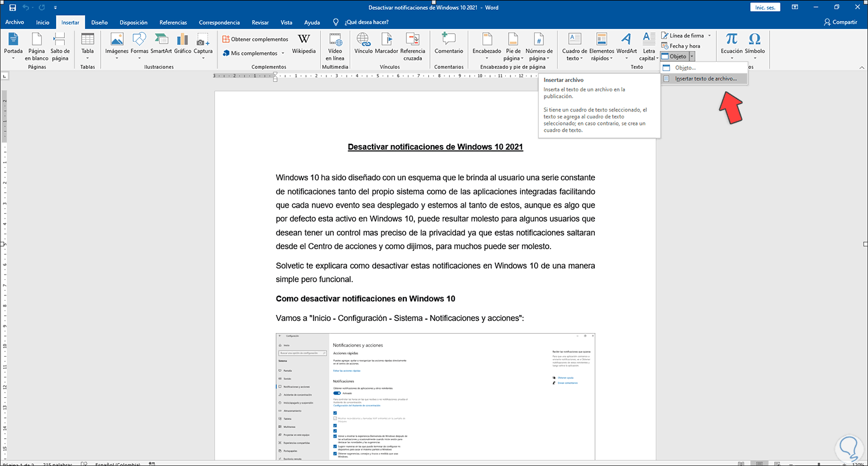
Task: Switch to the Diseño ribbon tab
Action: click(99, 23)
